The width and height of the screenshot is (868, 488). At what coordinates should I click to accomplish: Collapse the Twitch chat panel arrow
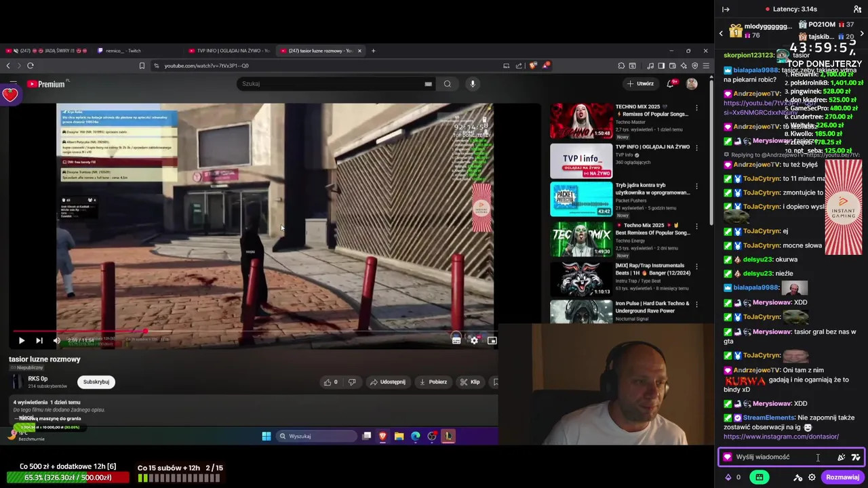coord(726,9)
